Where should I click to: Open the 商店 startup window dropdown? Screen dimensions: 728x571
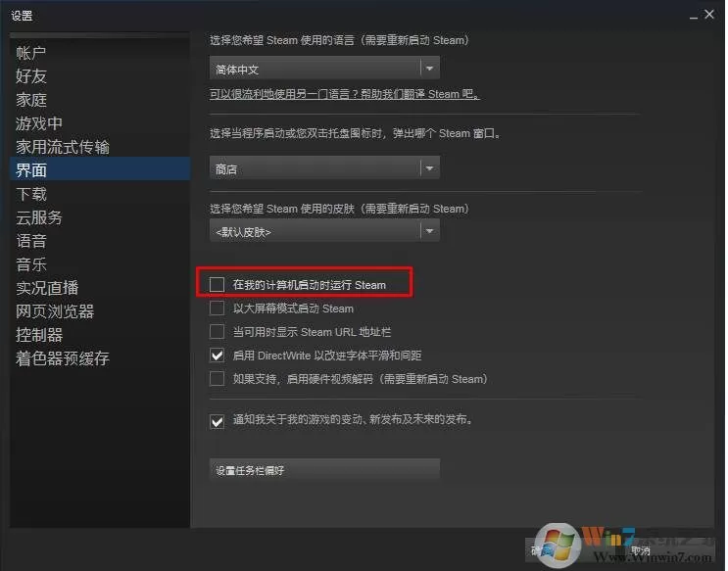tap(324, 168)
